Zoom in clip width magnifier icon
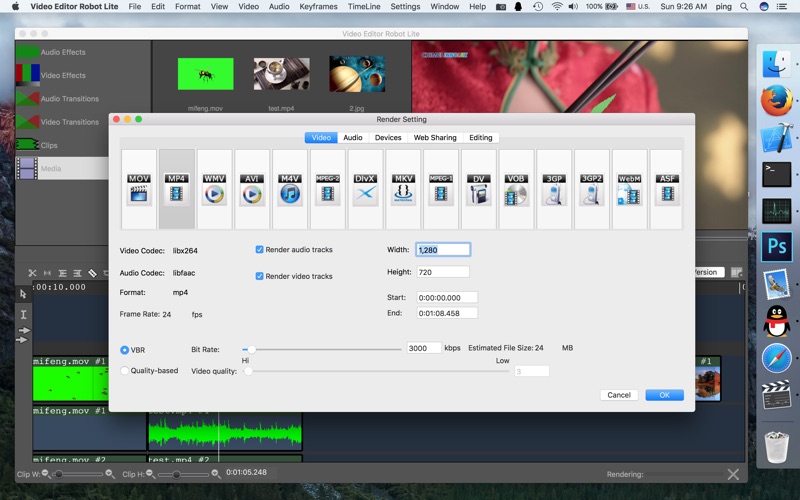The width and height of the screenshot is (800, 500). [x=110, y=474]
